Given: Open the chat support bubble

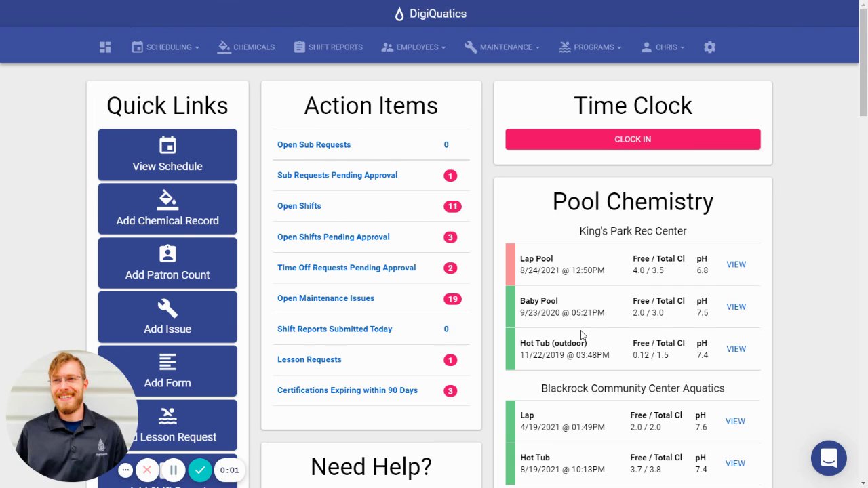Looking at the screenshot, I should (829, 458).
